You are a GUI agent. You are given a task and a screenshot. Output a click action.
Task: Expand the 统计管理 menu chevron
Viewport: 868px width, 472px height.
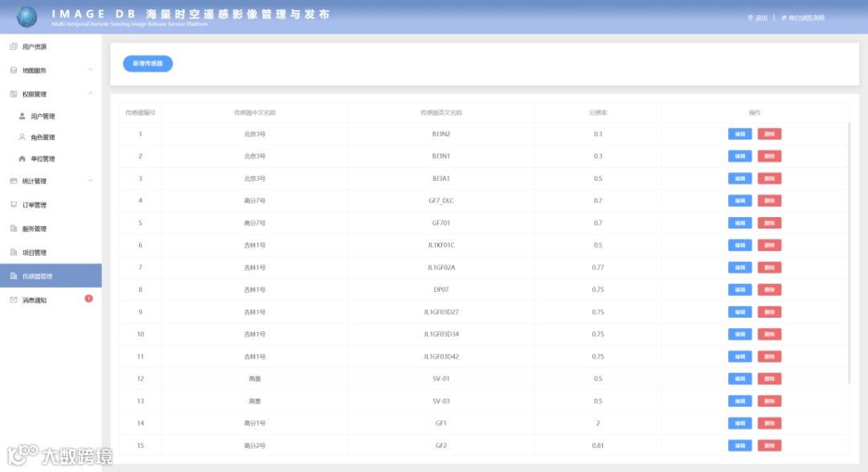(x=91, y=181)
